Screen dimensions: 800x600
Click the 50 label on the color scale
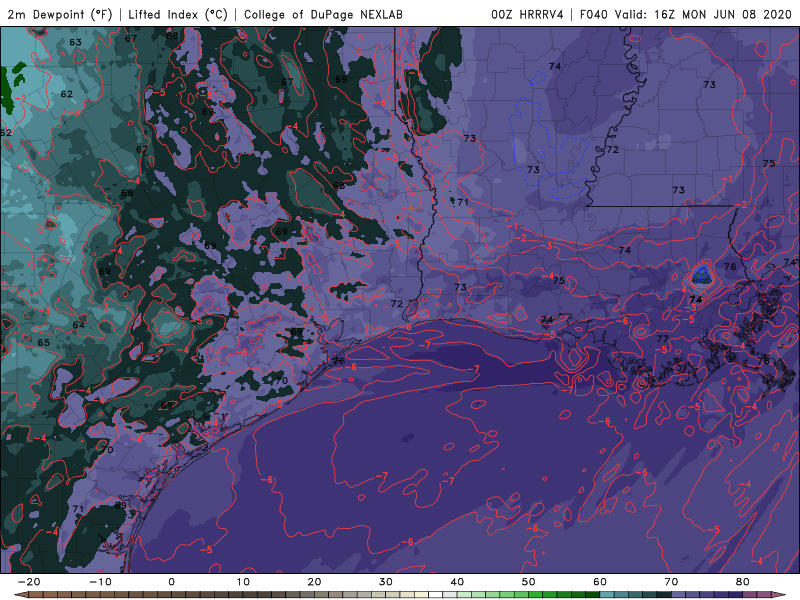(x=529, y=582)
